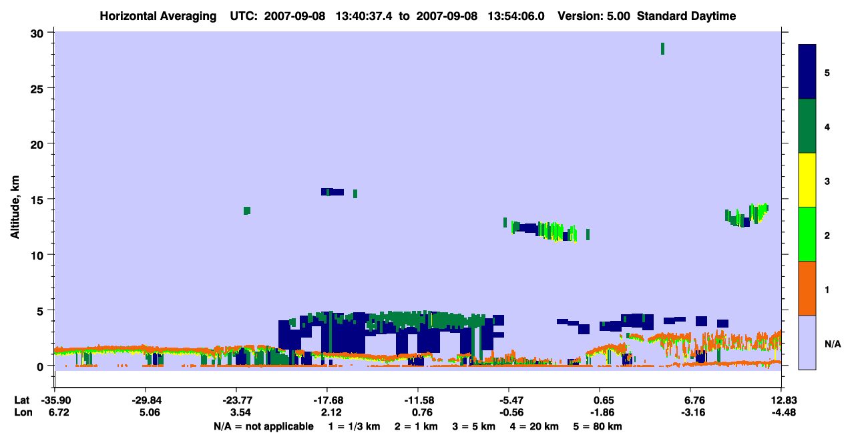Viewport: 868px width, 445px height.
Task: Click 'Standard Daytime' text in title
Action: 686,16
